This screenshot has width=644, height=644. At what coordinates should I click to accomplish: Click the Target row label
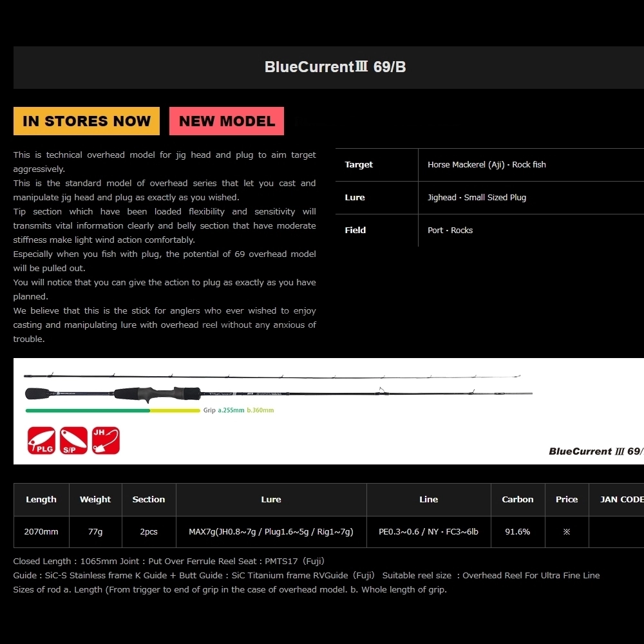click(359, 165)
